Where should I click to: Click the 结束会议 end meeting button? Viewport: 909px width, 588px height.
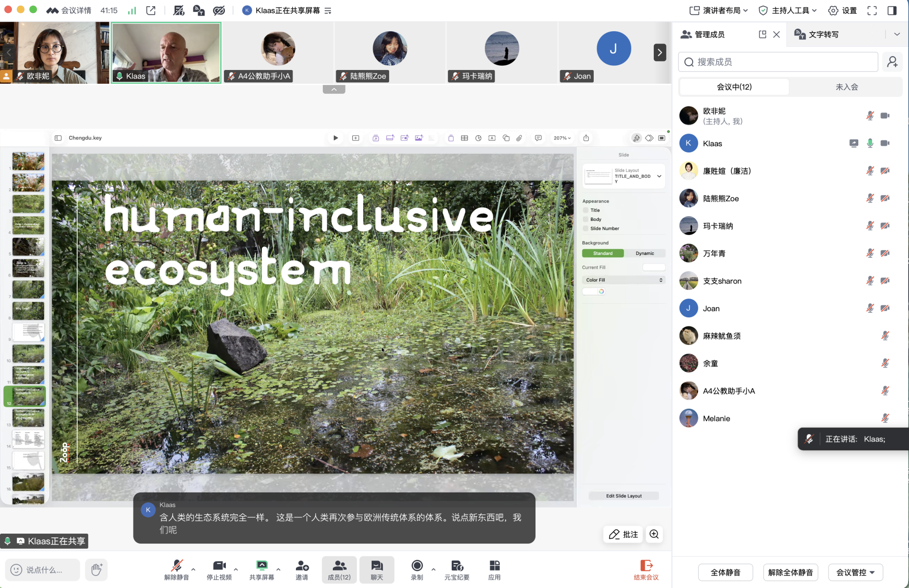(646, 570)
